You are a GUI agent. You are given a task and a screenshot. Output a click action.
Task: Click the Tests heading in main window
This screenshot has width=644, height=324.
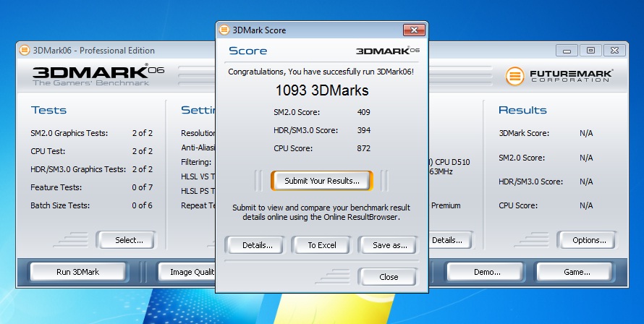point(49,110)
